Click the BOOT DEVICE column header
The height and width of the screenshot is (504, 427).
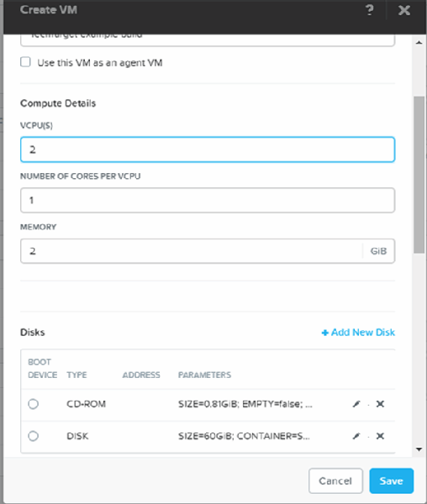(x=42, y=369)
